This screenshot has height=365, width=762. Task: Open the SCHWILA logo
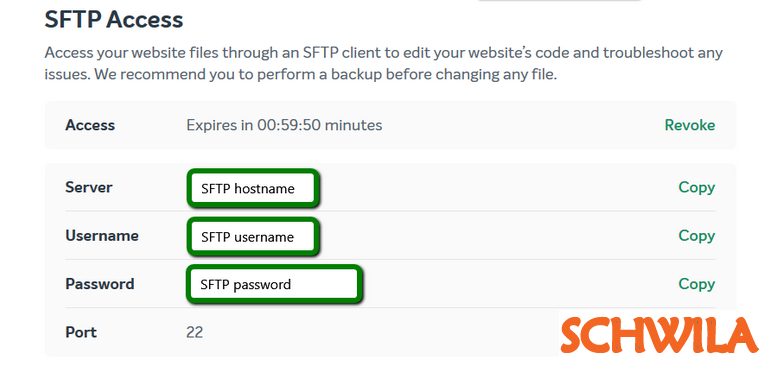tap(660, 335)
